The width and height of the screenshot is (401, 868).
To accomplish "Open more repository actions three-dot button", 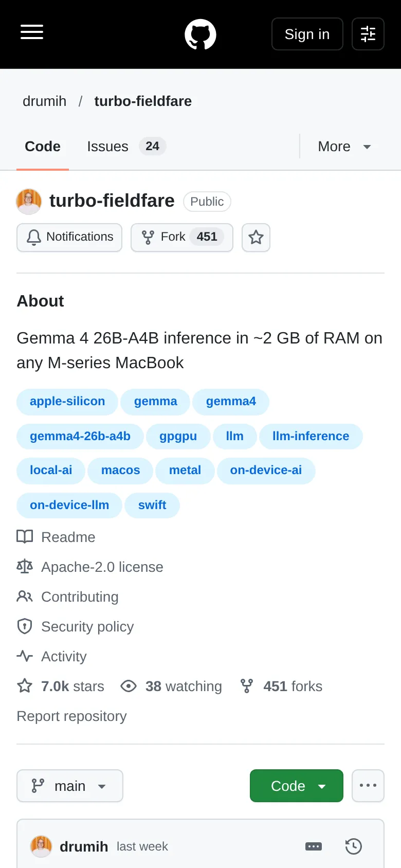I will click(x=368, y=786).
